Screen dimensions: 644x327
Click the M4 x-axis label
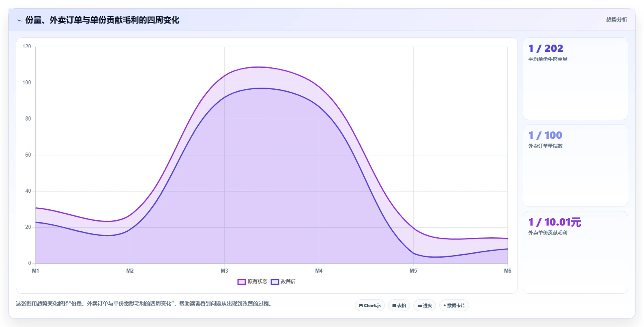319,271
